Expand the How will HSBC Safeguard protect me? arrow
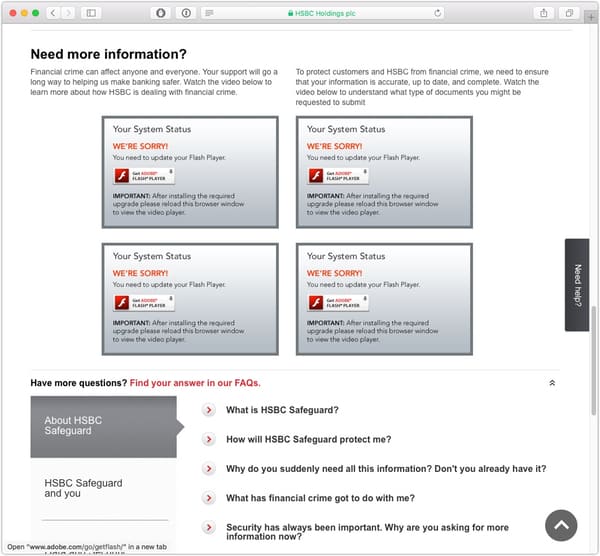This screenshot has width=600, height=556. pyautogui.click(x=209, y=439)
